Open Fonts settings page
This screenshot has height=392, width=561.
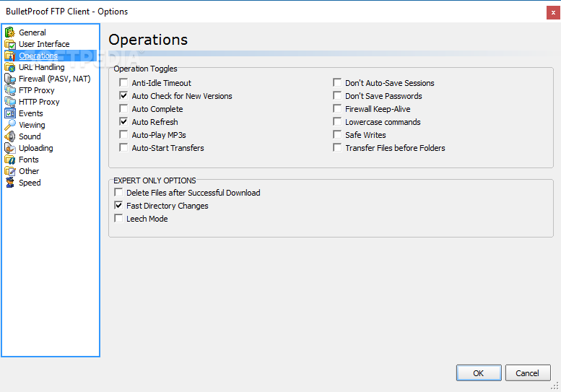tap(29, 160)
